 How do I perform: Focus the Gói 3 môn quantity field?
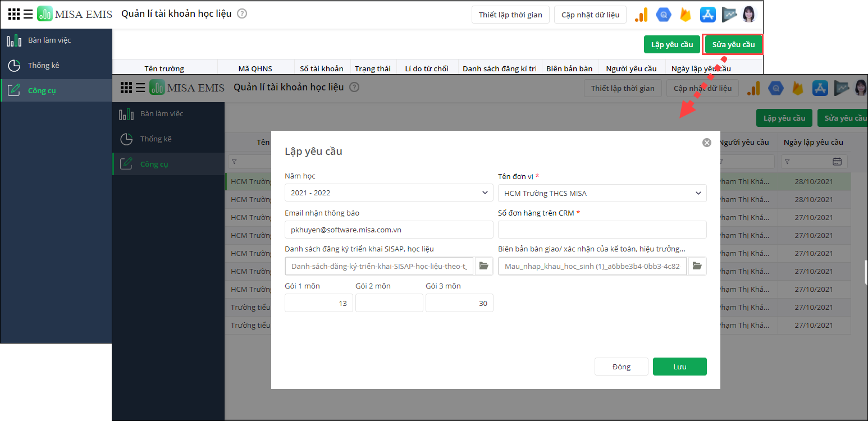click(459, 303)
